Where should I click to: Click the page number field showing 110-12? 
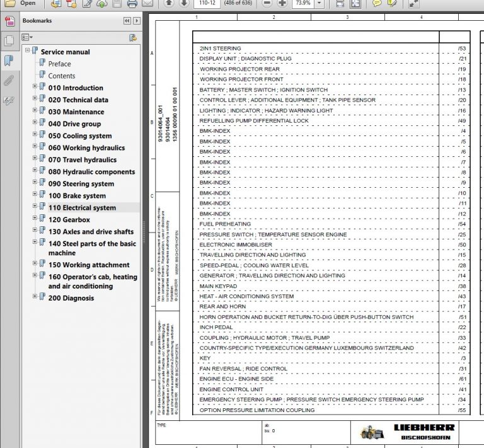(207, 3)
